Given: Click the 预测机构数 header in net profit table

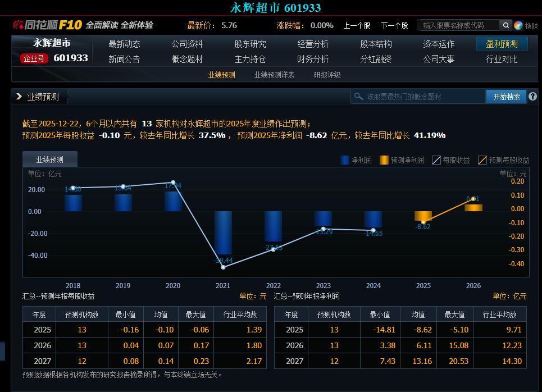Looking at the screenshot, I should click(334, 314).
